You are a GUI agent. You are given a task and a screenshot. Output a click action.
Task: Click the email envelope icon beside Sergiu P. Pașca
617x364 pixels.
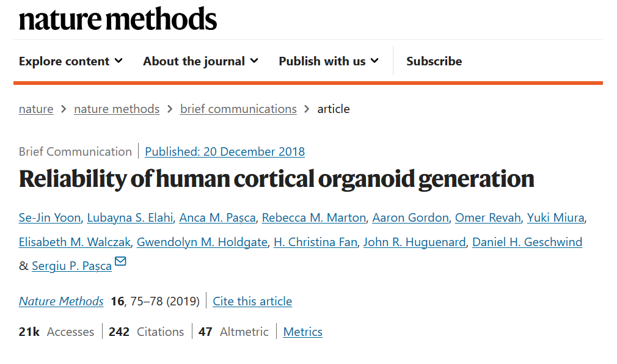tap(120, 261)
